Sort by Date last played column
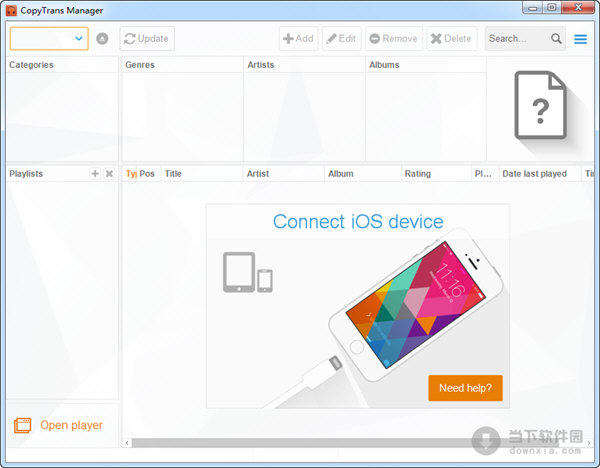This screenshot has height=468, width=600. click(540, 174)
